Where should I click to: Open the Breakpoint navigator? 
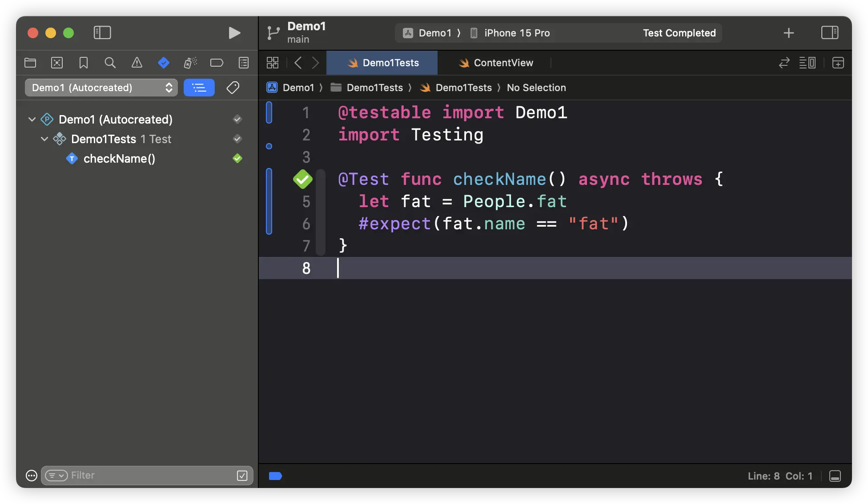click(x=217, y=63)
